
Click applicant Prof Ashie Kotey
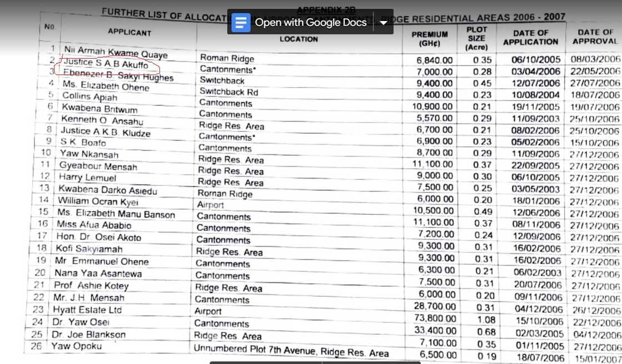(91, 285)
